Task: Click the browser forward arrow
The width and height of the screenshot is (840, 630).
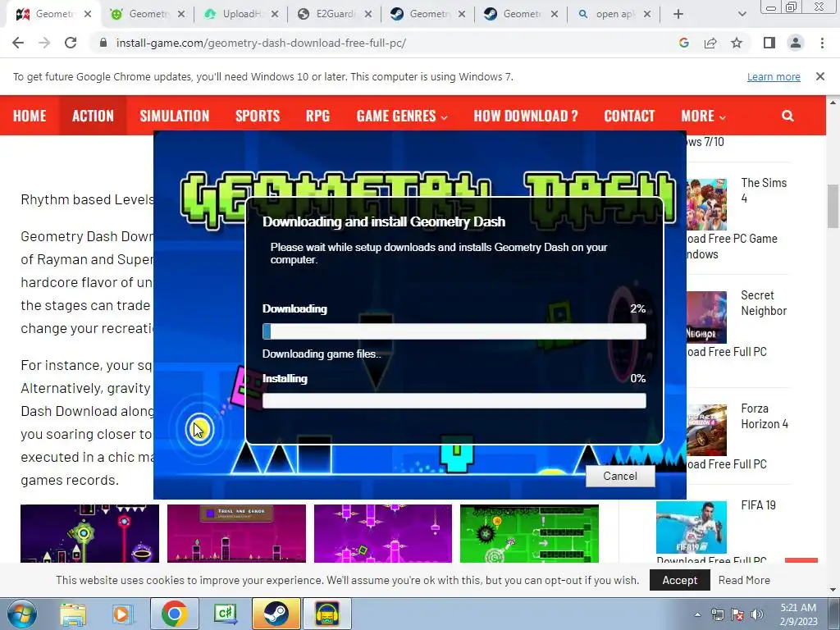Action: (x=44, y=43)
